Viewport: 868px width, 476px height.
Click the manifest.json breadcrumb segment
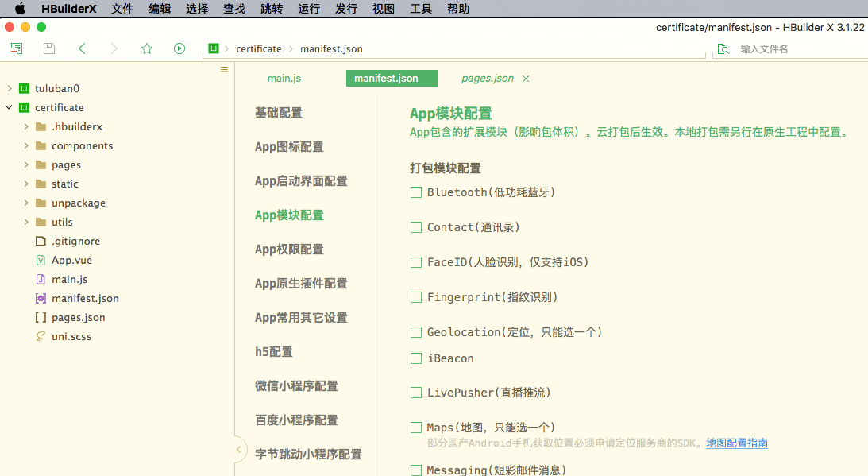(x=331, y=48)
